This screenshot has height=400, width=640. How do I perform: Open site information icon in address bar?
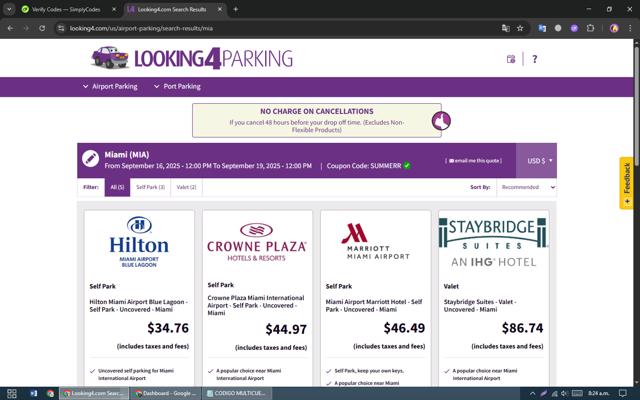pos(61,28)
